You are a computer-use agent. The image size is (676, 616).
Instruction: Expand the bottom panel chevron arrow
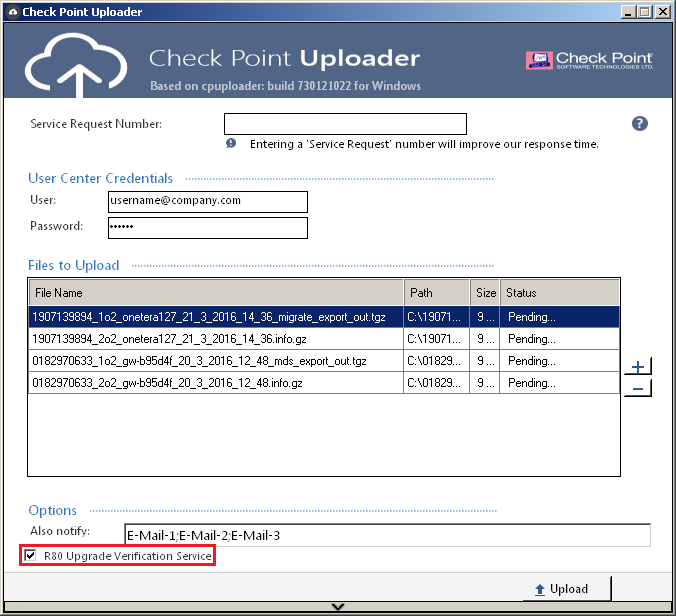pyautogui.click(x=338, y=607)
